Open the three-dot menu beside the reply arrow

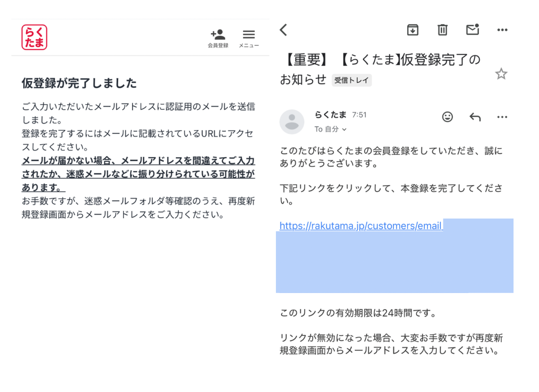[x=502, y=117]
